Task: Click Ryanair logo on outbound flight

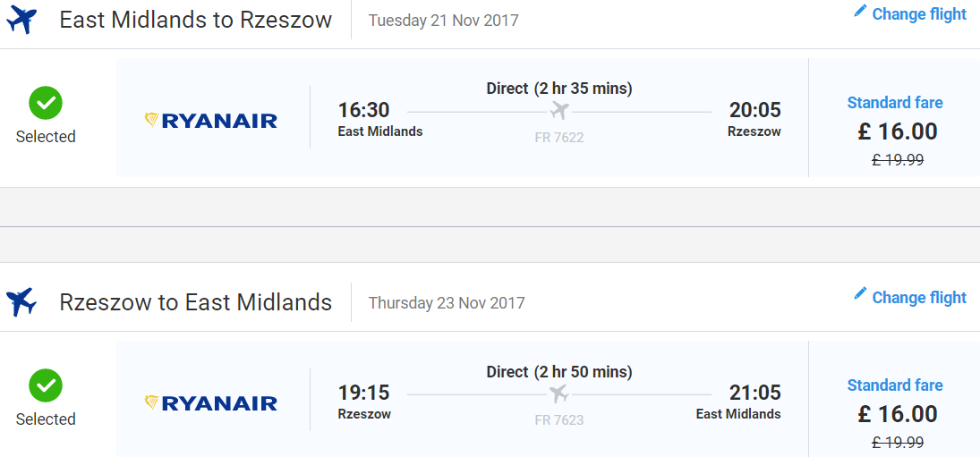Action: coord(210,121)
